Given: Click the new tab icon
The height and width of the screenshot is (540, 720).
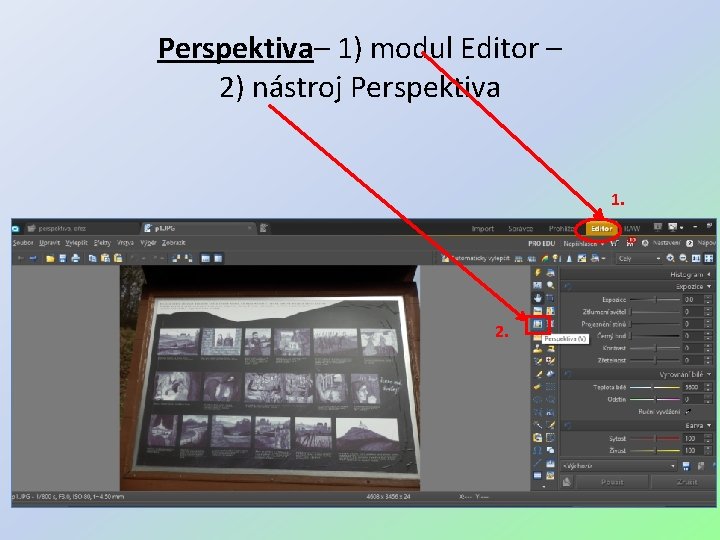Looking at the screenshot, I should pyautogui.click(x=264, y=228).
